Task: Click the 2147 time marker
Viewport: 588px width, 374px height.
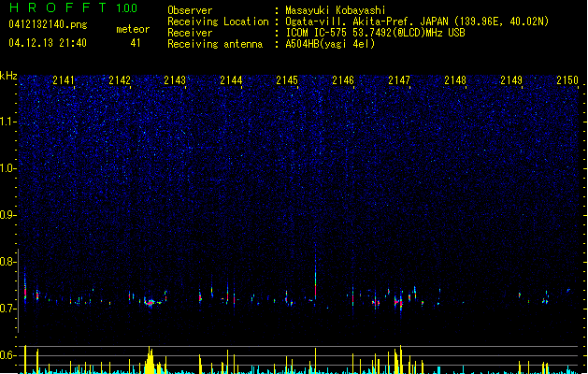Action: coord(399,80)
